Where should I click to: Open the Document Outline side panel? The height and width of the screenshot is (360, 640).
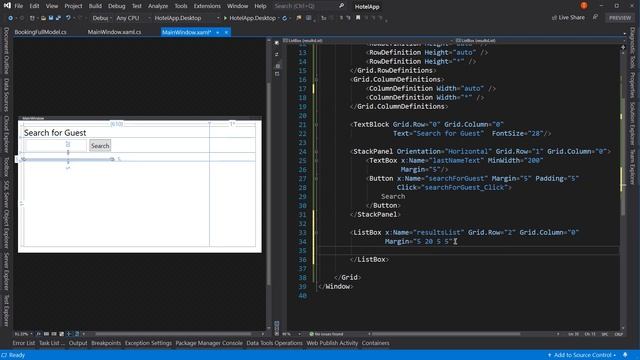[6, 51]
